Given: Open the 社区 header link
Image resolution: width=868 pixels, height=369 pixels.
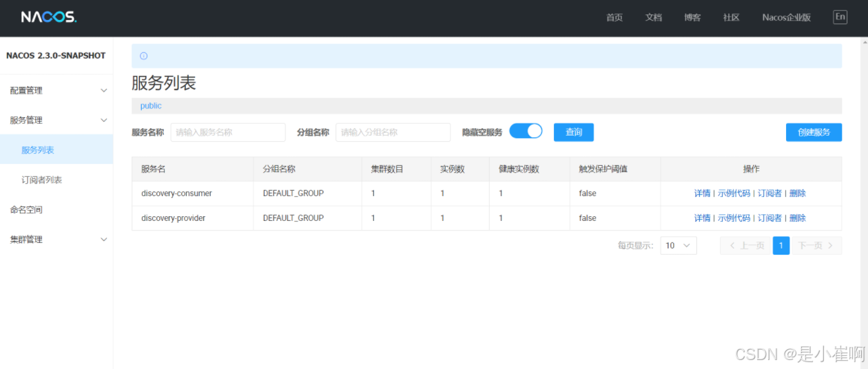Looking at the screenshot, I should tap(732, 17).
